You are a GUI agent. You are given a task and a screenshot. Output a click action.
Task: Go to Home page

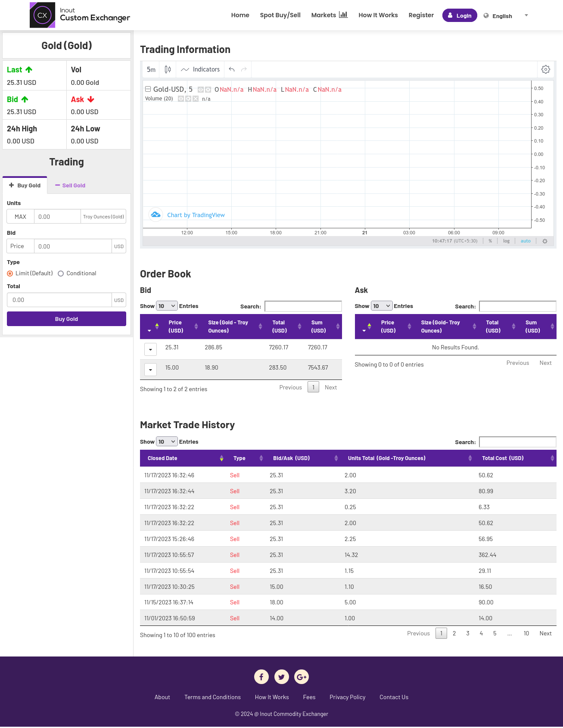(x=240, y=15)
